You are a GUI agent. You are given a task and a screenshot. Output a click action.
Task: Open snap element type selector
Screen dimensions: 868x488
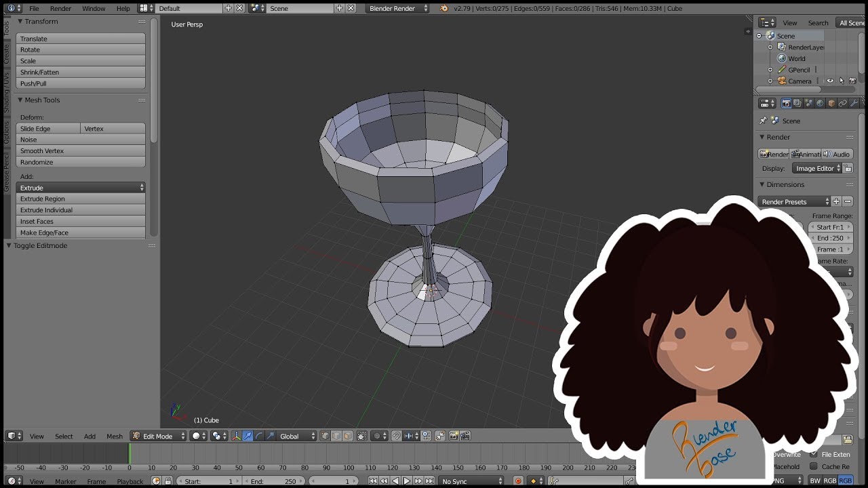[x=410, y=436]
